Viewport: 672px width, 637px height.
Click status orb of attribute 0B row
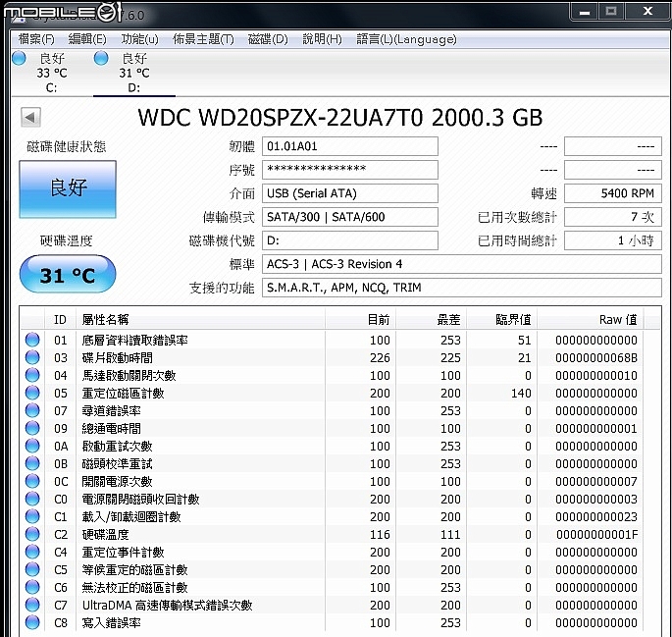pyautogui.click(x=32, y=463)
